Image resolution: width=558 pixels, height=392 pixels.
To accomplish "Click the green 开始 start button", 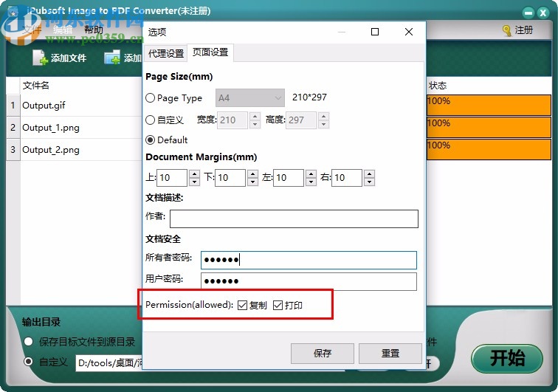I will tap(507, 358).
